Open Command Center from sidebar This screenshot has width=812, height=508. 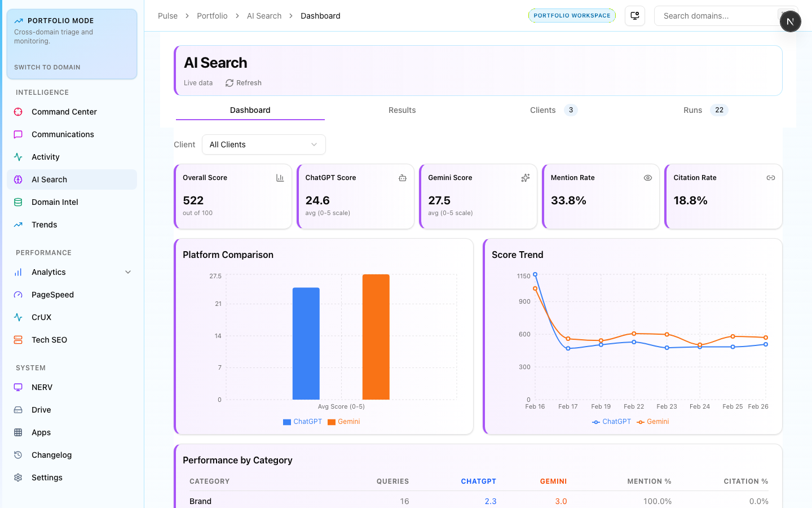64,112
